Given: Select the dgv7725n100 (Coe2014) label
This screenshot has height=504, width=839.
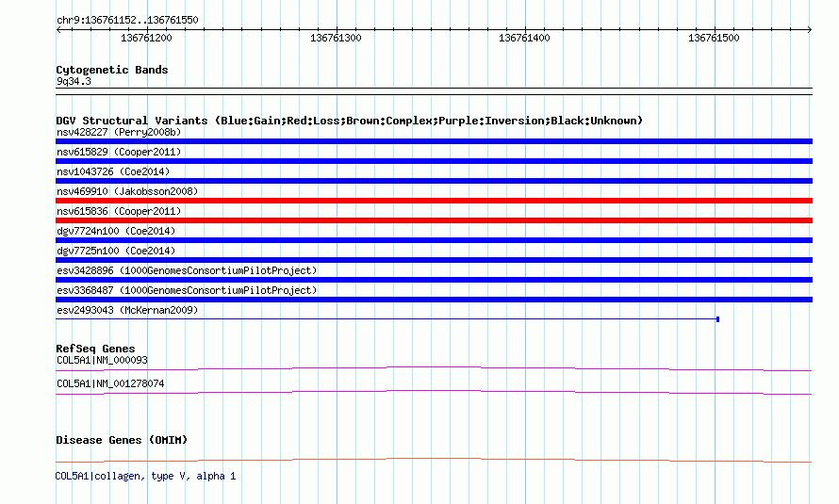Looking at the screenshot, I should (116, 251).
